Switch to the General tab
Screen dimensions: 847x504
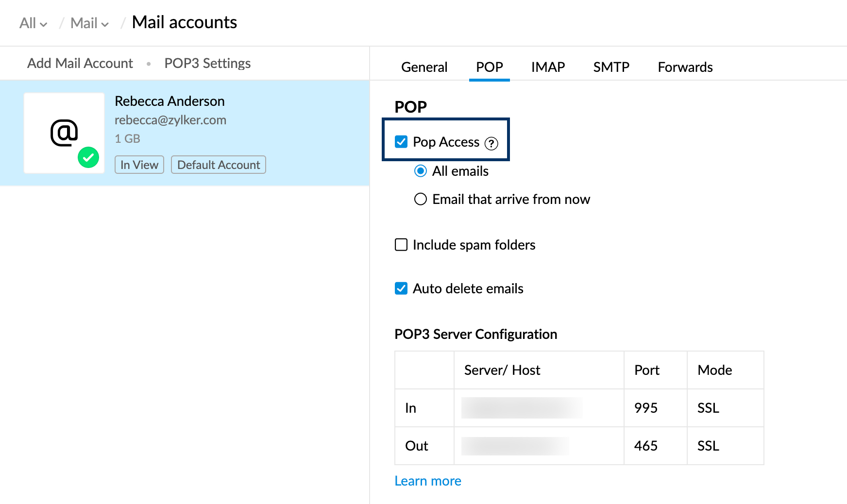(x=424, y=67)
